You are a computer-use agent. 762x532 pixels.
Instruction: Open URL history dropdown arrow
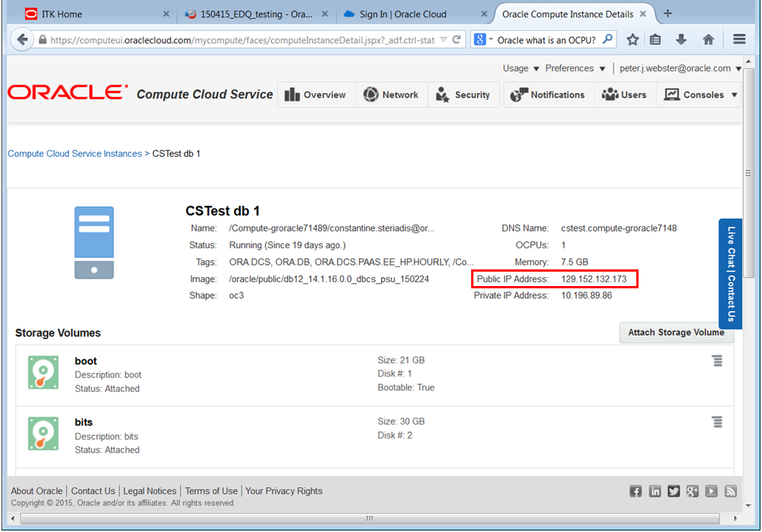[443, 40]
